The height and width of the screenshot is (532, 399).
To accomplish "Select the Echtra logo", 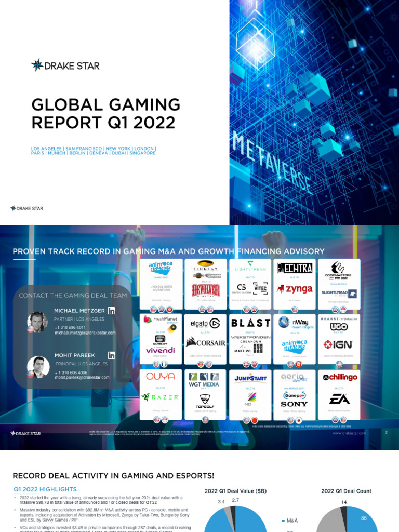I will 295,268.
